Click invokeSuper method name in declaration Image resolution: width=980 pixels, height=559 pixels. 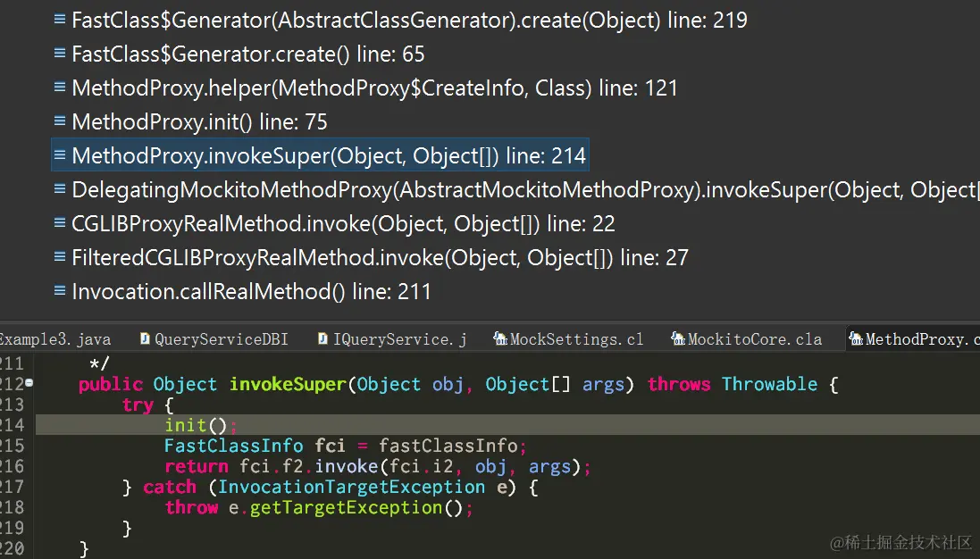(288, 384)
